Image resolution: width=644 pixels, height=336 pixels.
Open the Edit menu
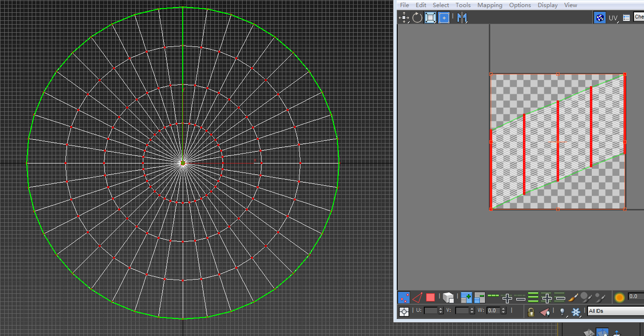[421, 5]
